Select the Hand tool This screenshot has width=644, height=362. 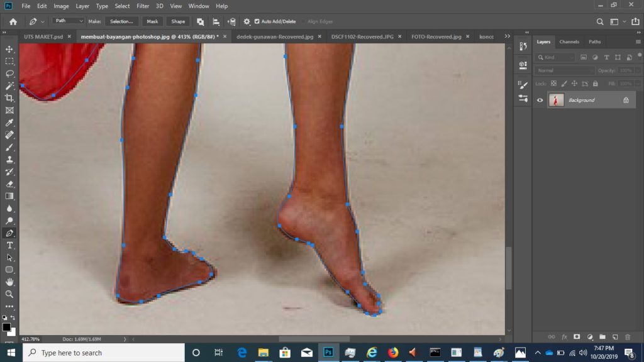click(9, 282)
